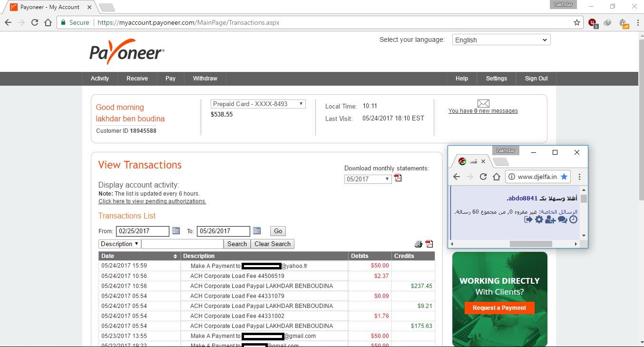The width and height of the screenshot is (644, 347).
Task: Open the Activity menu
Action: coord(100,79)
